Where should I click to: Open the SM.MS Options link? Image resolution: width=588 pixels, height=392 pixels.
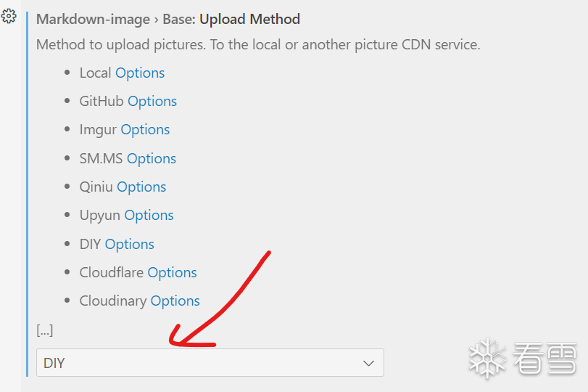pyautogui.click(x=152, y=158)
